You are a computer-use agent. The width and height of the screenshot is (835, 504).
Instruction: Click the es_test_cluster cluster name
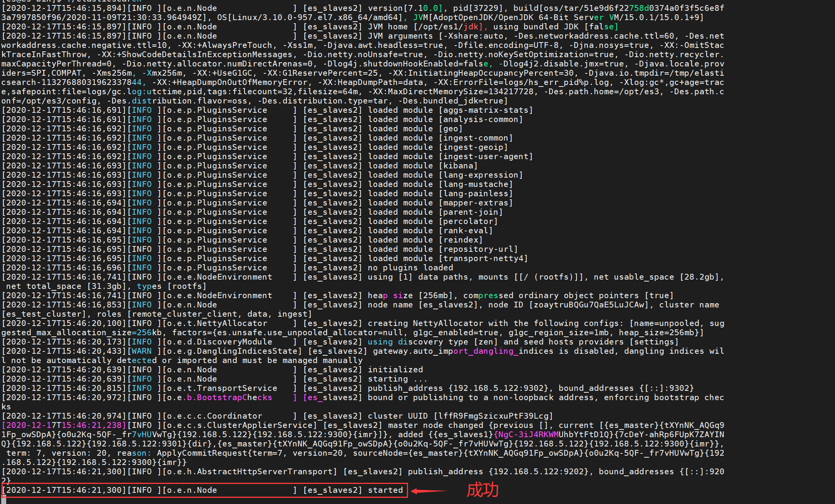44,314
